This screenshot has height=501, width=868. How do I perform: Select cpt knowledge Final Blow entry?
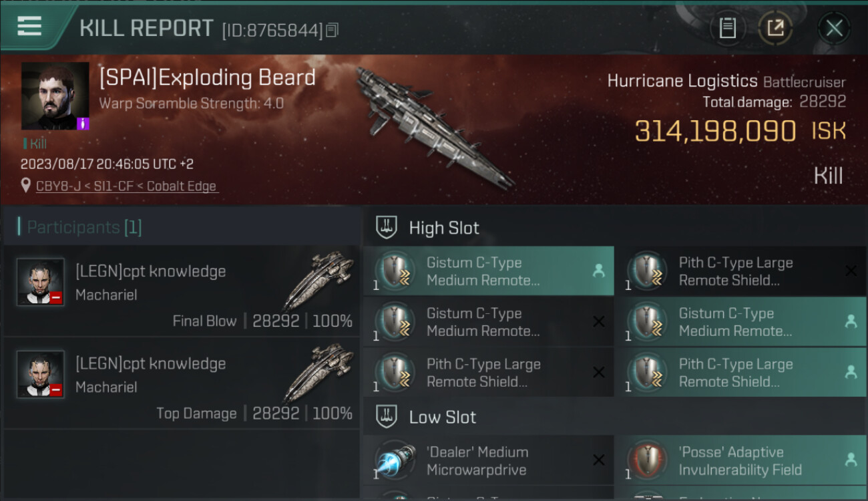181,291
